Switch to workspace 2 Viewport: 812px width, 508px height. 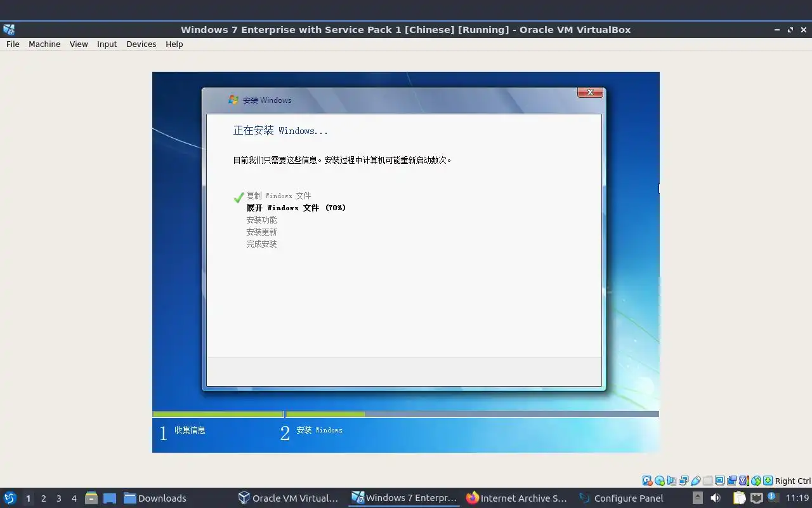click(43, 498)
